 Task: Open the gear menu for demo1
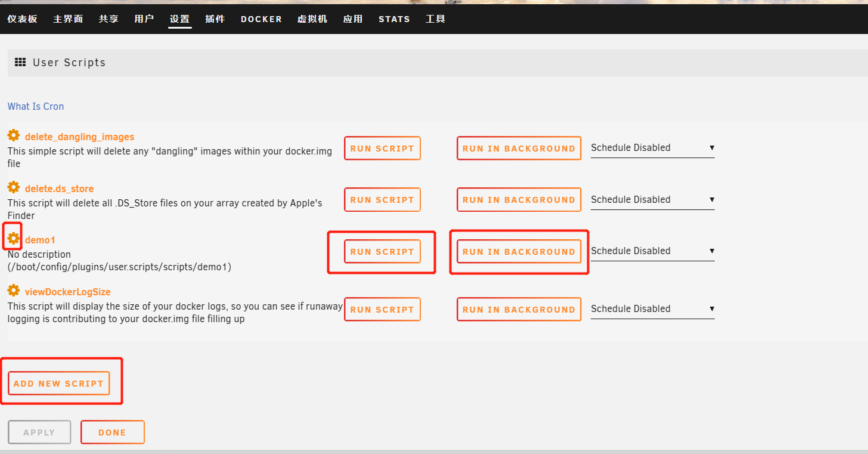[13, 239]
